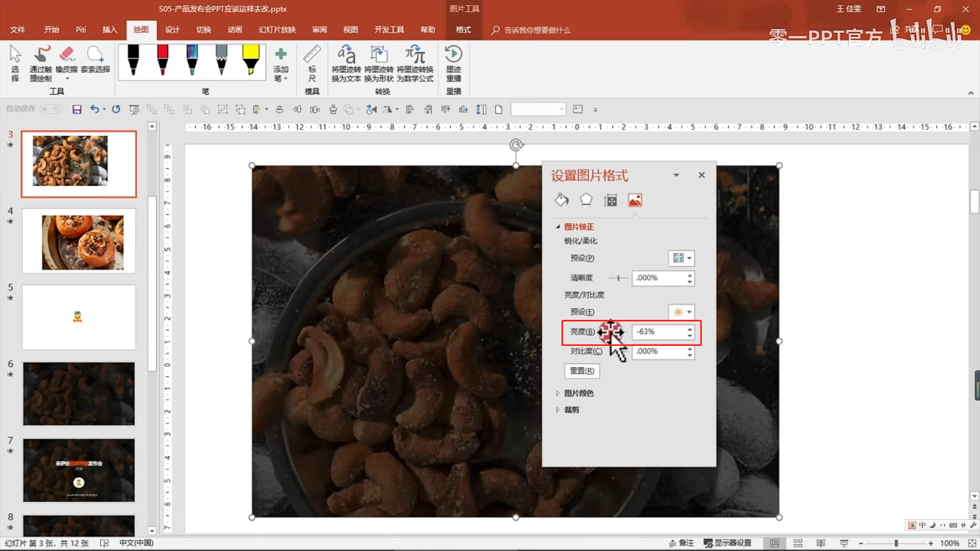Open brightness/contrast 预设(E) preset dropdown
980x551 pixels.
[x=681, y=312]
